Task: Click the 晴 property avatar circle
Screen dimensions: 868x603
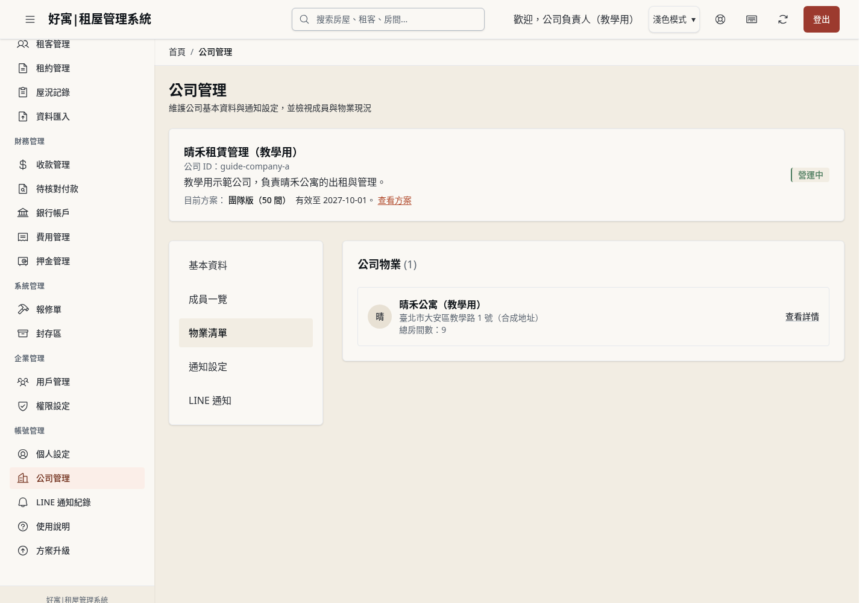Action: 380,317
